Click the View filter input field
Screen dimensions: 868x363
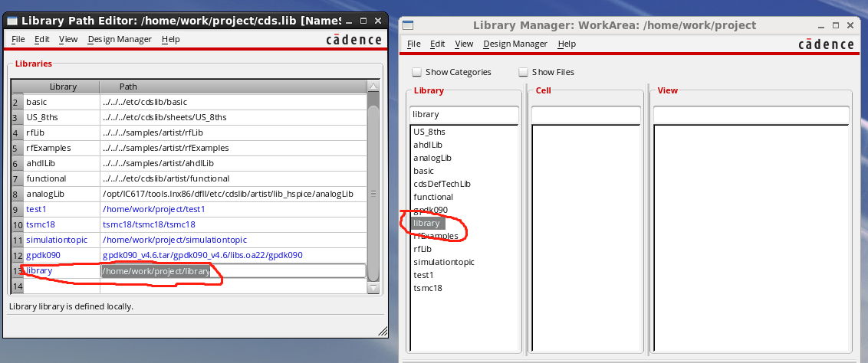[x=751, y=114]
